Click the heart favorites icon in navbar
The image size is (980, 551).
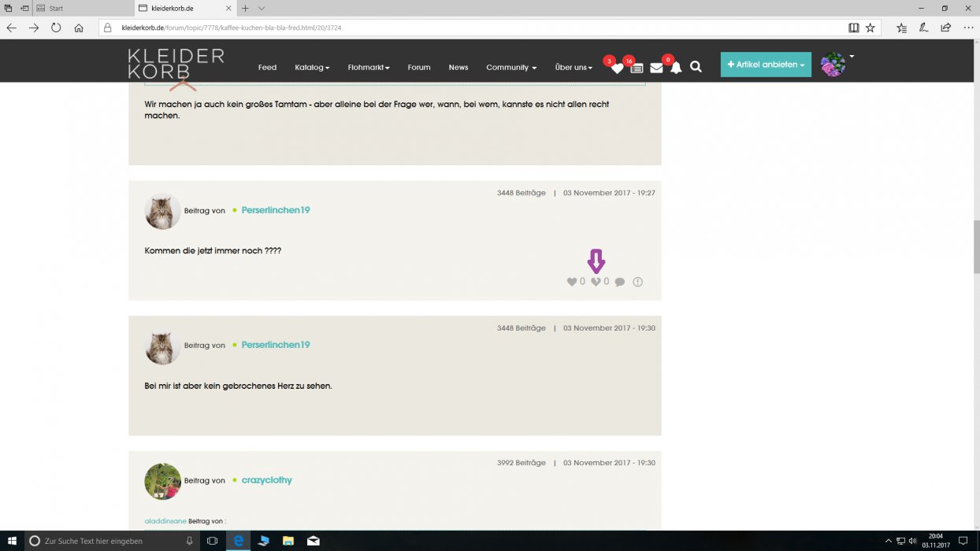(617, 68)
